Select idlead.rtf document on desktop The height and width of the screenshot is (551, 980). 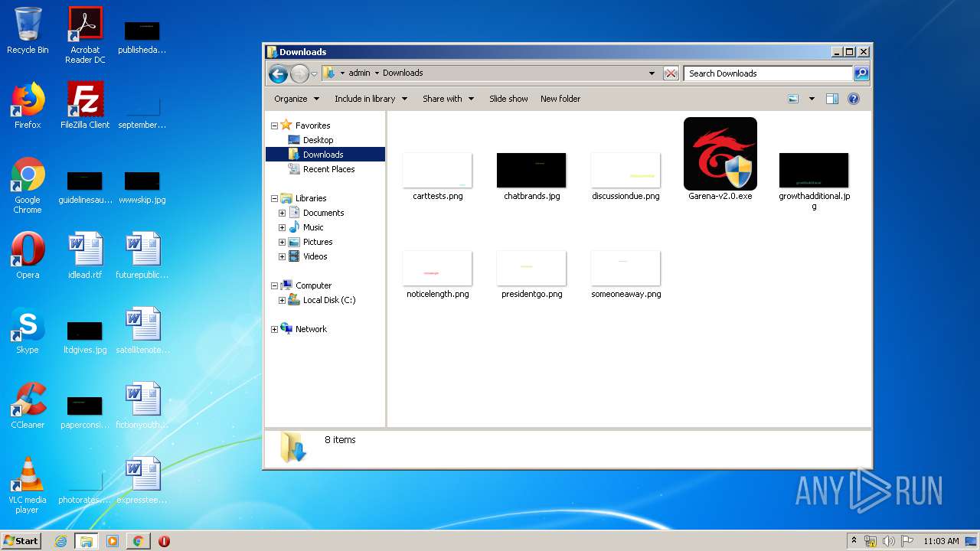[x=85, y=256]
